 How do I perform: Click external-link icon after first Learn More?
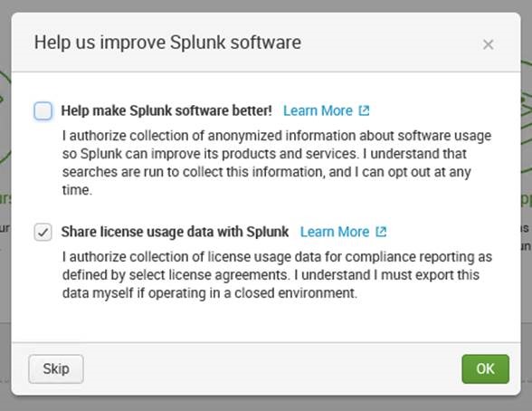(x=364, y=110)
